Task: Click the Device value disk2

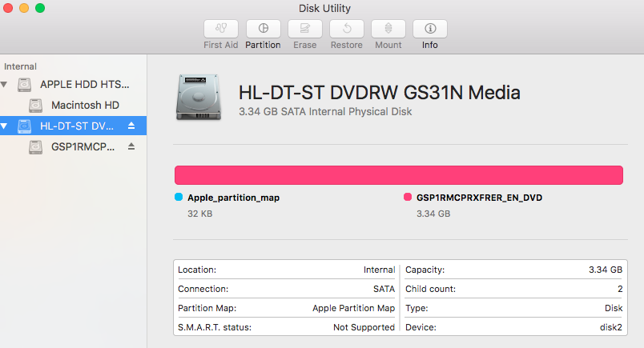Action: (x=611, y=327)
